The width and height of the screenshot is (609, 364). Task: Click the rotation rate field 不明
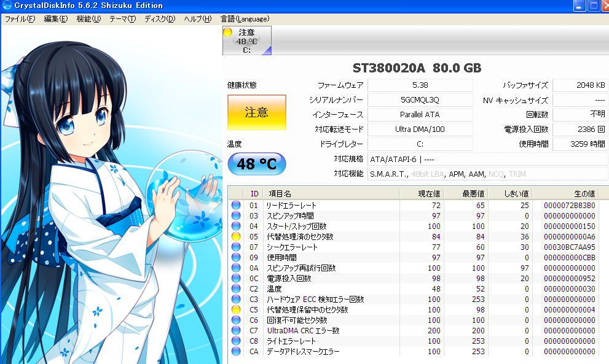[x=580, y=114]
